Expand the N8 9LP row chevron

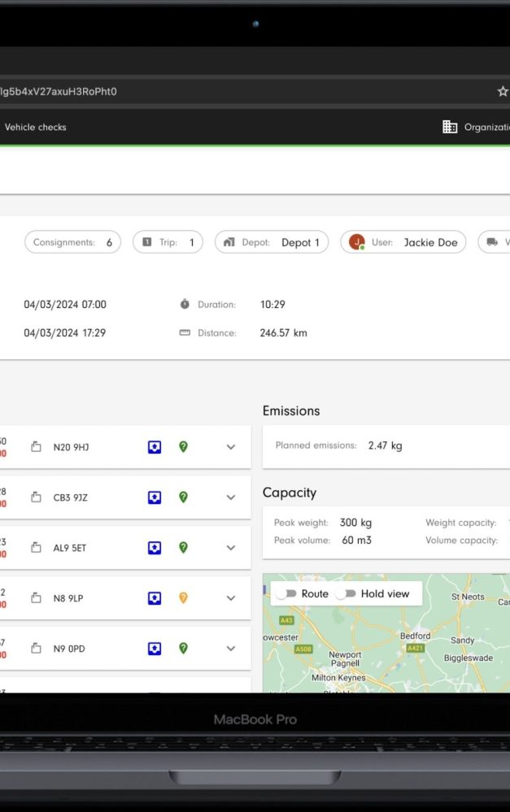pos(230,598)
